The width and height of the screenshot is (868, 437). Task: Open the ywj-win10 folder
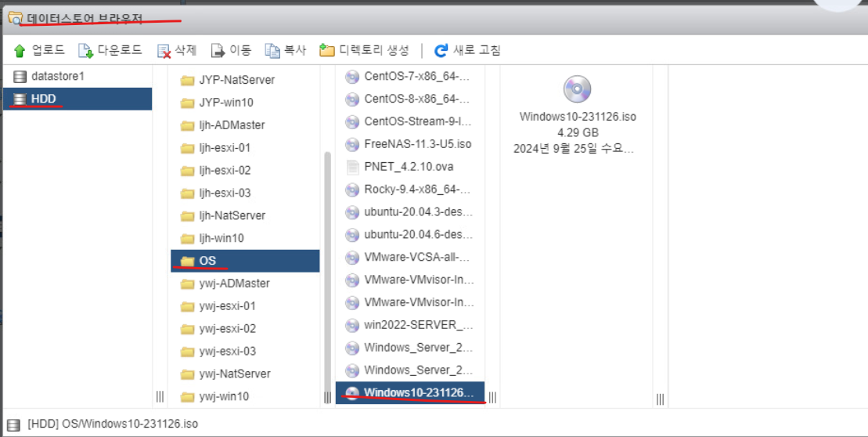point(245,396)
